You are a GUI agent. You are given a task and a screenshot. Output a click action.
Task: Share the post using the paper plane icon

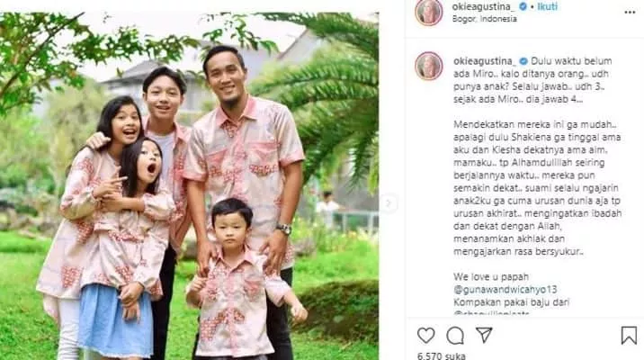point(484,335)
